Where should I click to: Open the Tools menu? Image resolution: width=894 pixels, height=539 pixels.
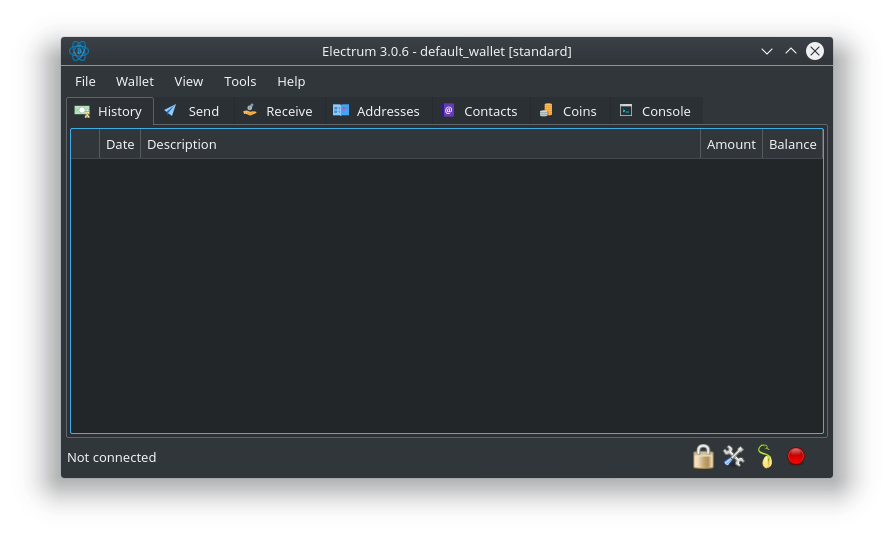(240, 82)
